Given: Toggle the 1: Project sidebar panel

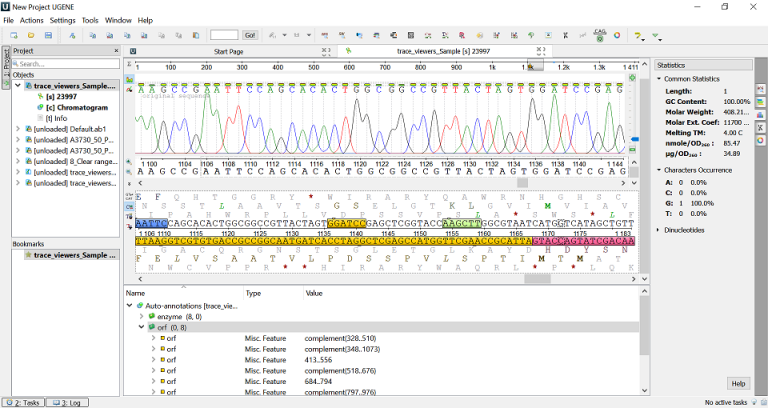Looking at the screenshot, I should click(6, 68).
